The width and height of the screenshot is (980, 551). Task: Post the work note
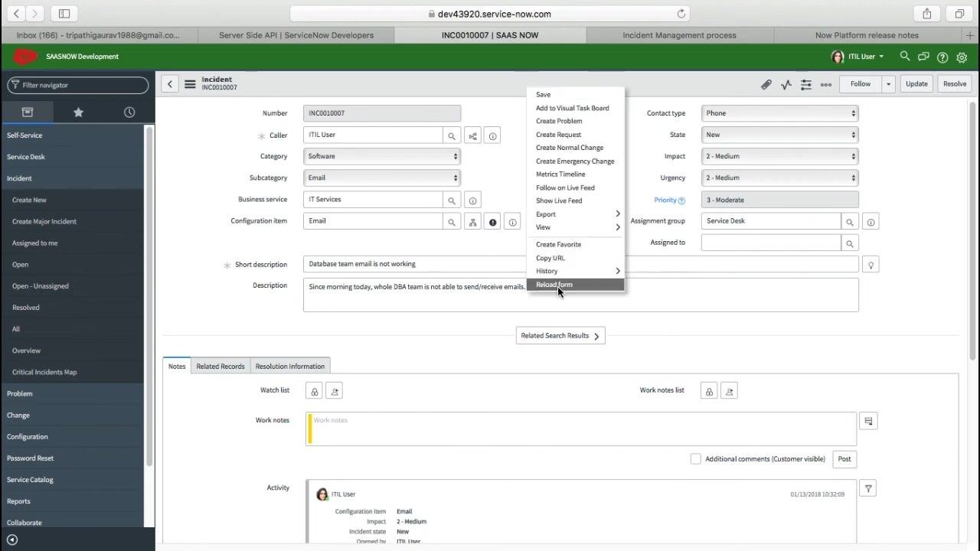click(x=844, y=459)
